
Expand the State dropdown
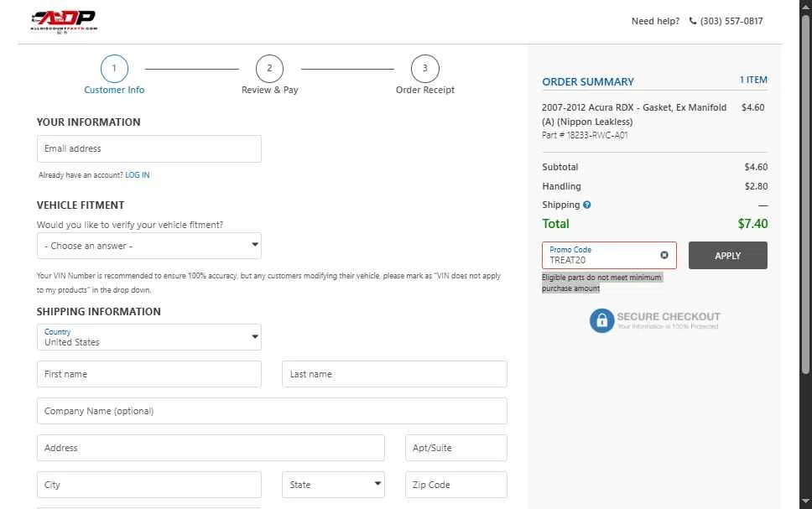tap(333, 485)
